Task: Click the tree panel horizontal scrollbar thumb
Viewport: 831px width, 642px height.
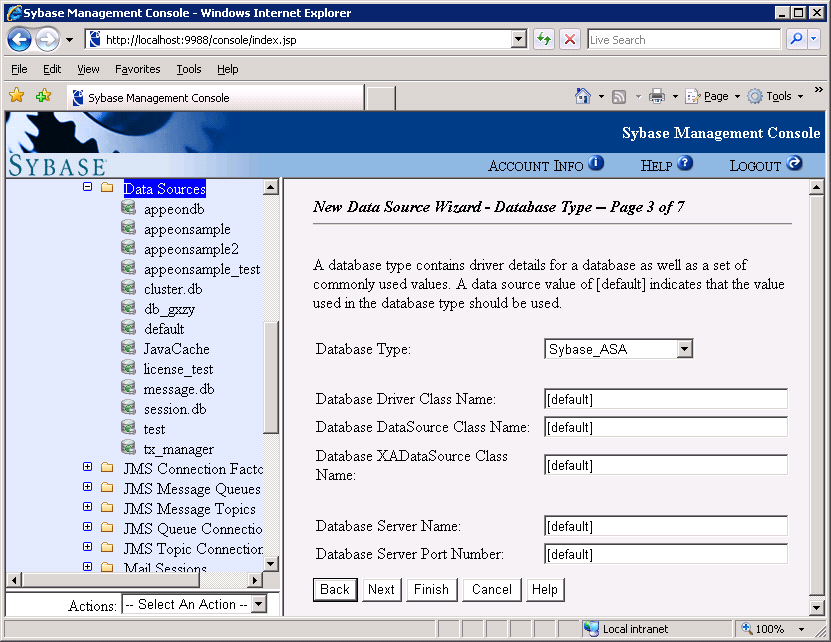Action: pos(111,580)
